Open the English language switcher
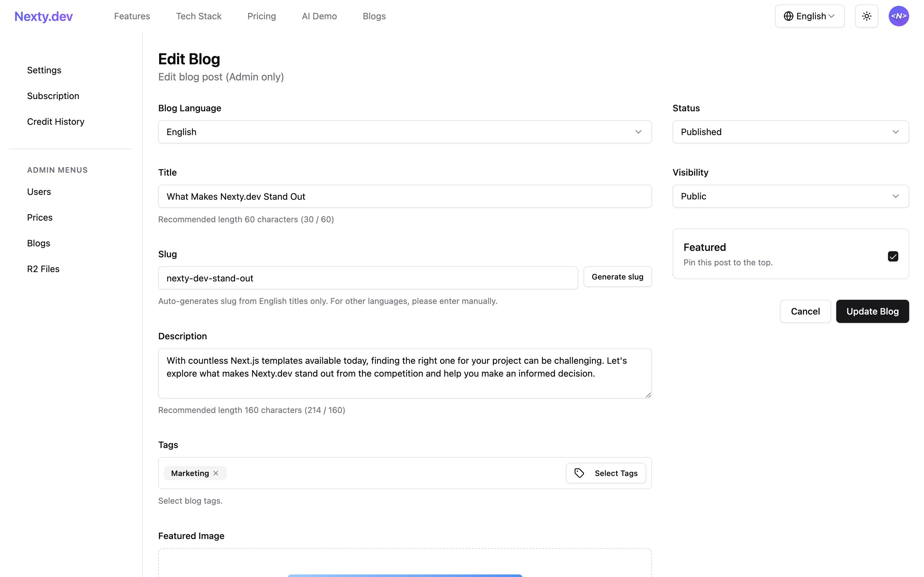 (809, 16)
